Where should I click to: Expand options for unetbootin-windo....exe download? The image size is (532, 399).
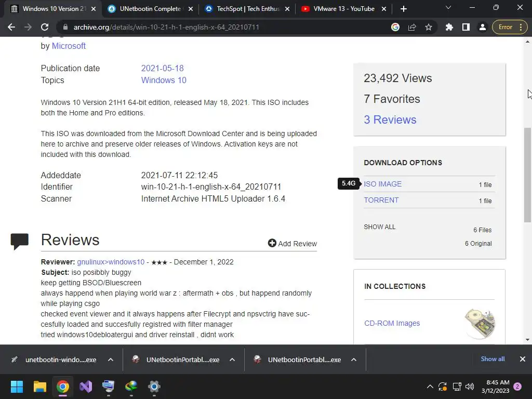110,360
